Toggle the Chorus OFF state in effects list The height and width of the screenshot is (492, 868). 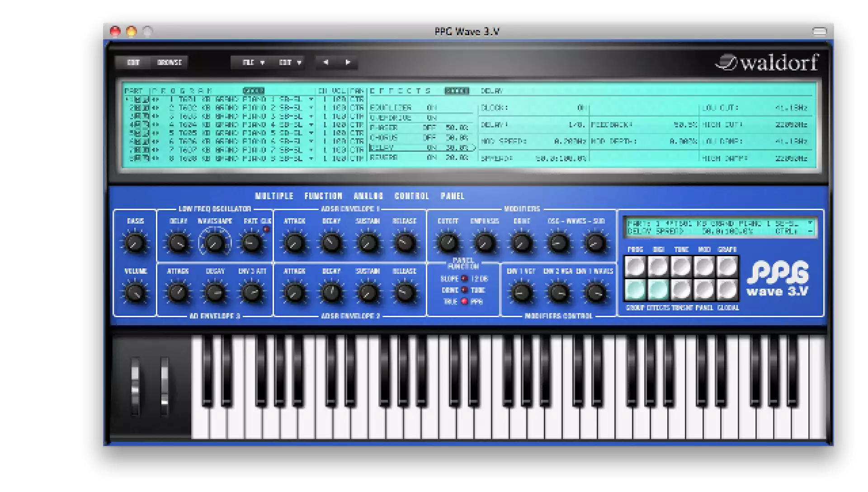[429, 138]
